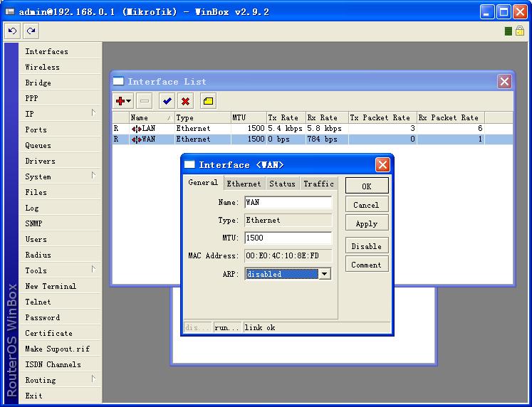Open the Users menu item

tap(61, 239)
